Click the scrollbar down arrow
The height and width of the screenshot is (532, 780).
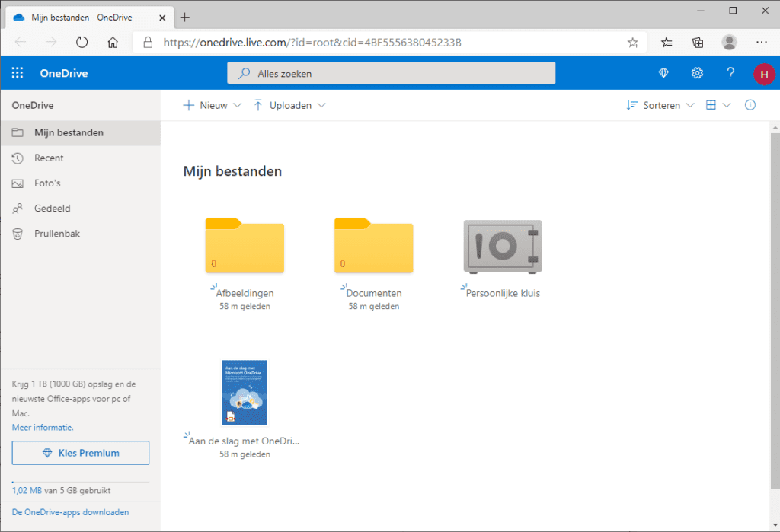(775, 525)
